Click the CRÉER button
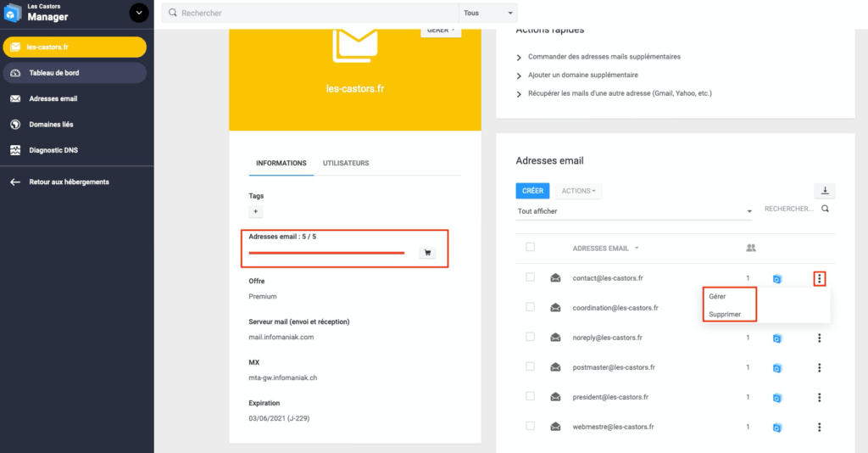Viewport: 868px width, 453px height. pyautogui.click(x=532, y=191)
